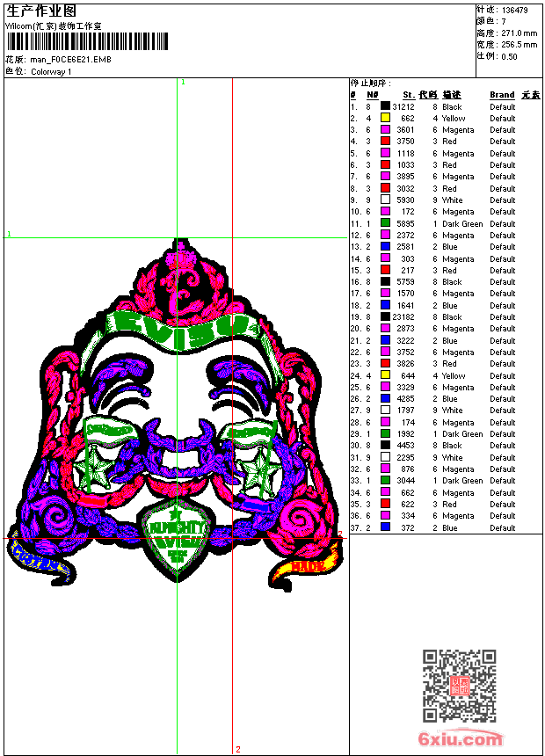Click the Default brand in row 37
Image resolution: width=545 pixels, height=756 pixels.
click(x=503, y=527)
